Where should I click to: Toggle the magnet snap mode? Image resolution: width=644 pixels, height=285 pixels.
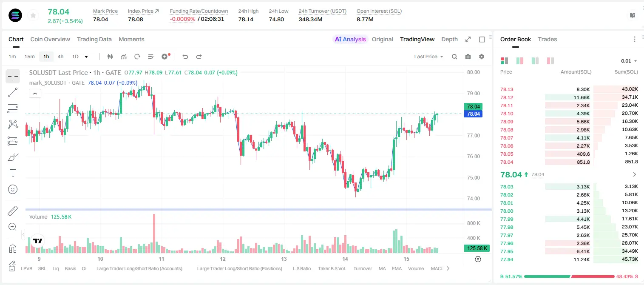click(x=13, y=248)
